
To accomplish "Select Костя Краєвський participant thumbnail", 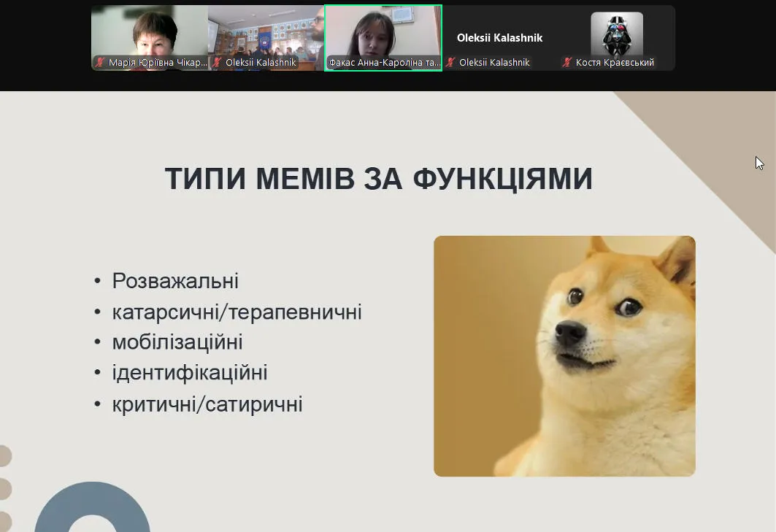I will pyautogui.click(x=617, y=38).
